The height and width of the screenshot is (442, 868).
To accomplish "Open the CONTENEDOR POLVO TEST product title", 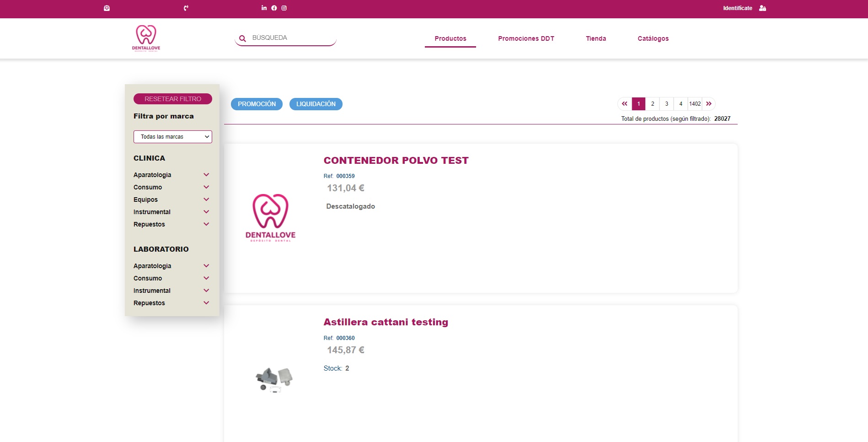I will coord(396,161).
